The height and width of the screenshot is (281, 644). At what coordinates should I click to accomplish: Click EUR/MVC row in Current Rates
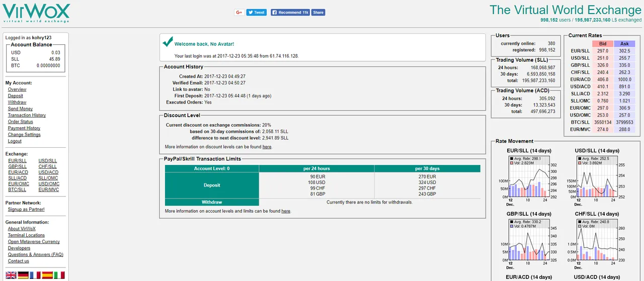click(x=602, y=130)
